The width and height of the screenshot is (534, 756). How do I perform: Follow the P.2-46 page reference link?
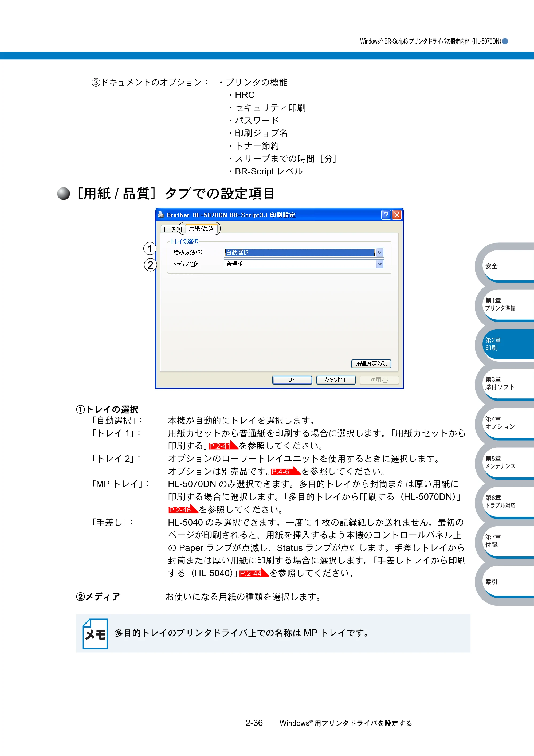[183, 509]
